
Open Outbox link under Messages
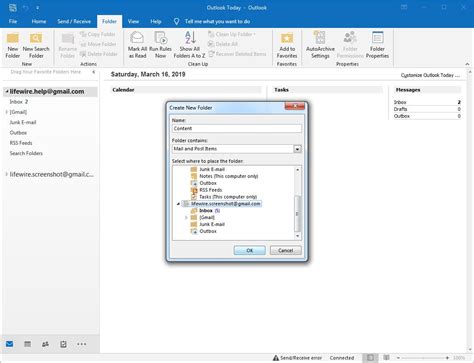coord(402,116)
